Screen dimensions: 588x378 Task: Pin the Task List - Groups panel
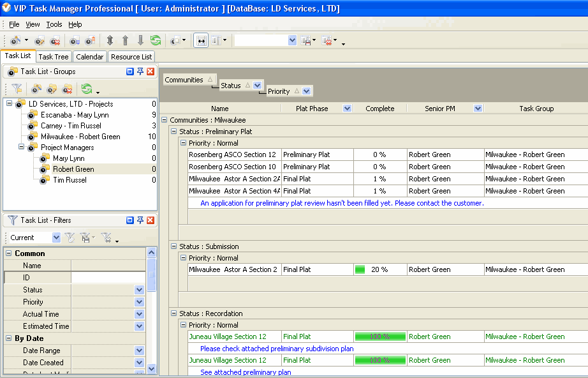click(x=140, y=72)
